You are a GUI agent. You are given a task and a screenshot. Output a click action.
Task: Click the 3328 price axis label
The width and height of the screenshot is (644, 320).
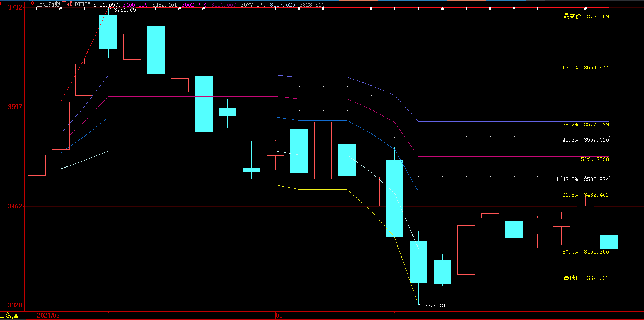tap(15, 305)
